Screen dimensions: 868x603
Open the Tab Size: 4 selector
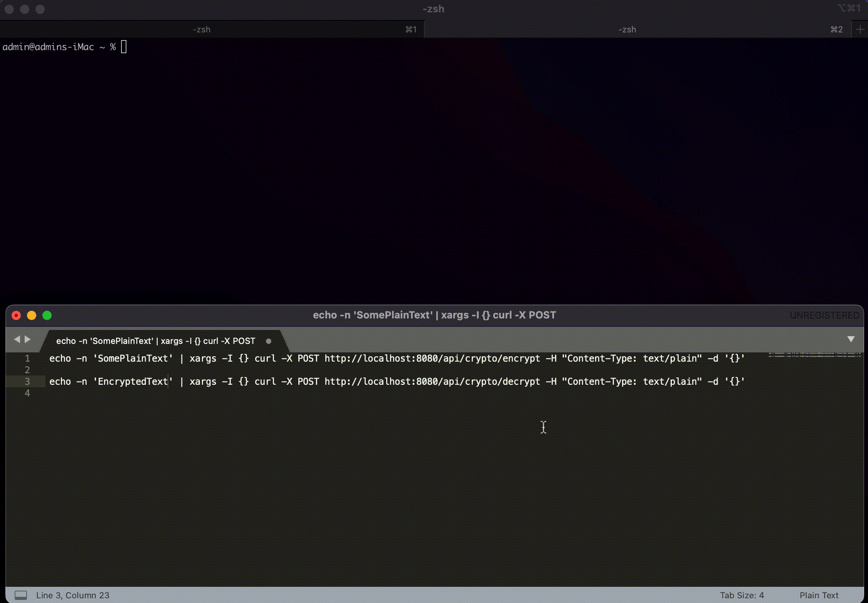(x=742, y=595)
